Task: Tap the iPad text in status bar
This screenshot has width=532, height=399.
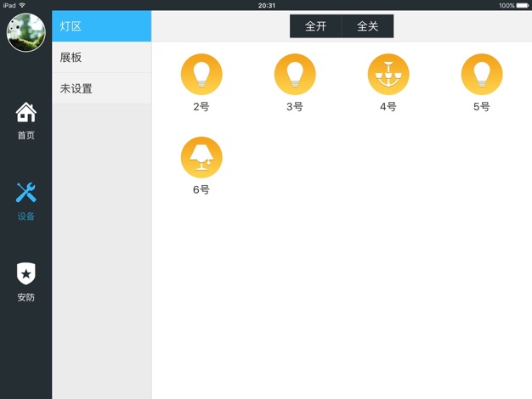Action: tap(8, 5)
